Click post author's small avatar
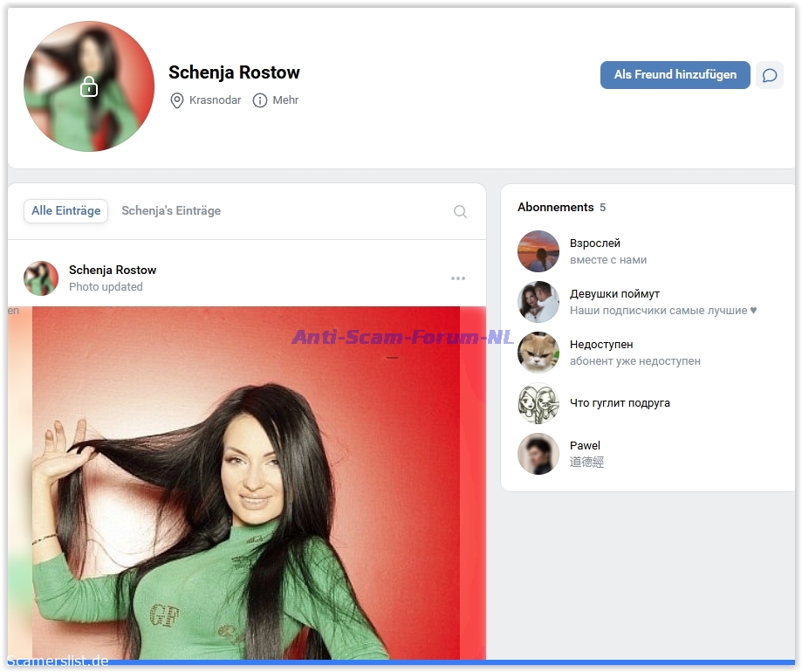The image size is (802, 672). click(x=41, y=278)
